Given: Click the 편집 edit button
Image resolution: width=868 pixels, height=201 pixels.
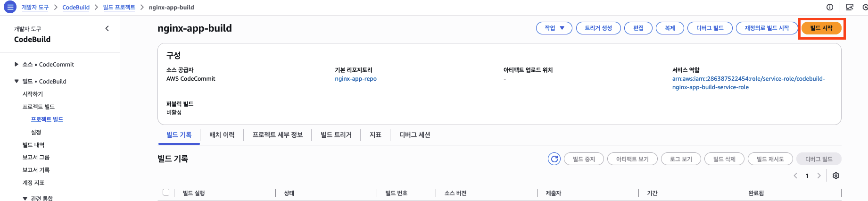Looking at the screenshot, I should click(x=638, y=28).
